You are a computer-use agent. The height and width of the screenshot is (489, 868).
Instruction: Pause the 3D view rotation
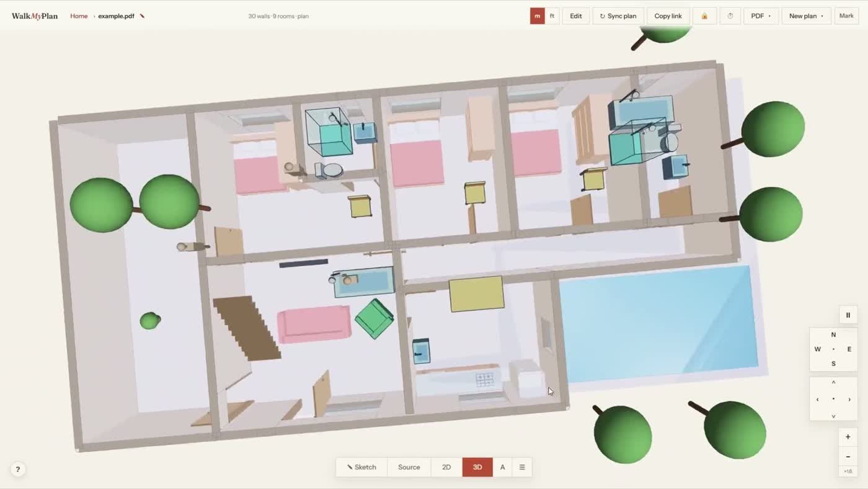point(848,315)
